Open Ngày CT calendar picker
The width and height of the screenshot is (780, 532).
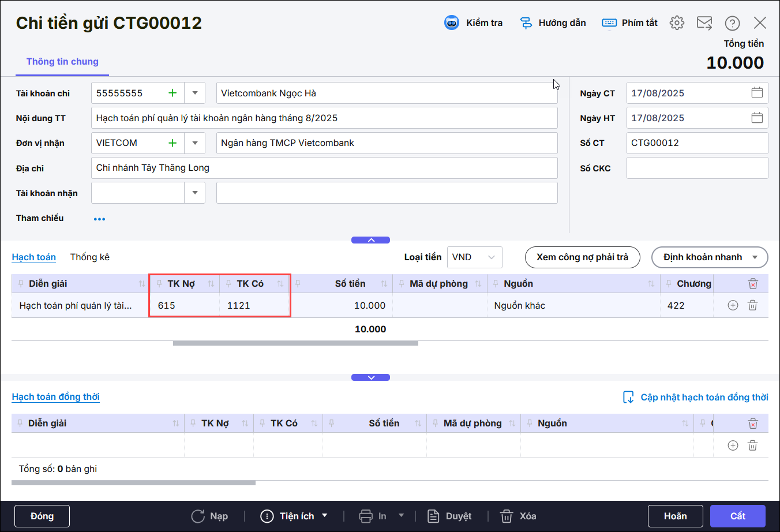757,93
